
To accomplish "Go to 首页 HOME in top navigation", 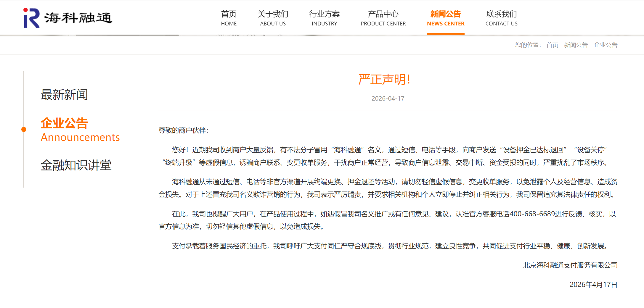I will pos(229,18).
